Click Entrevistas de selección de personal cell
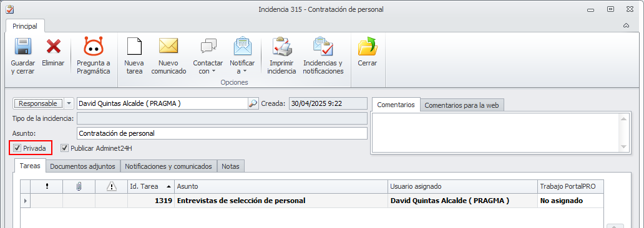The width and height of the screenshot is (644, 228). 281,201
